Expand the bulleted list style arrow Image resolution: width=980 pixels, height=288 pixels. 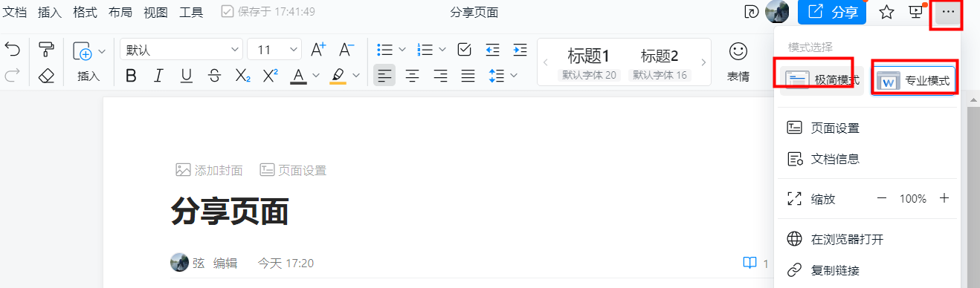pyautogui.click(x=402, y=50)
